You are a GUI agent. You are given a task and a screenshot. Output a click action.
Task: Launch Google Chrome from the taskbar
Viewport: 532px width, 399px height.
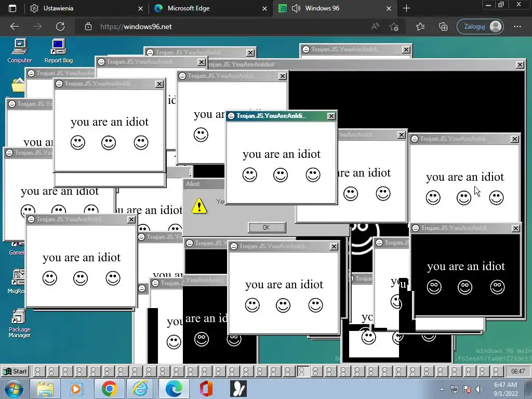109,389
